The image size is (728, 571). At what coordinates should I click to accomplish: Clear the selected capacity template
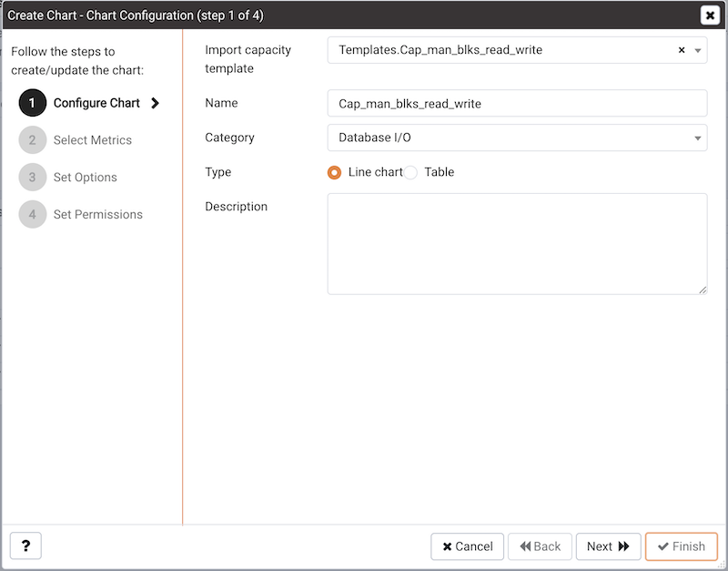click(682, 50)
